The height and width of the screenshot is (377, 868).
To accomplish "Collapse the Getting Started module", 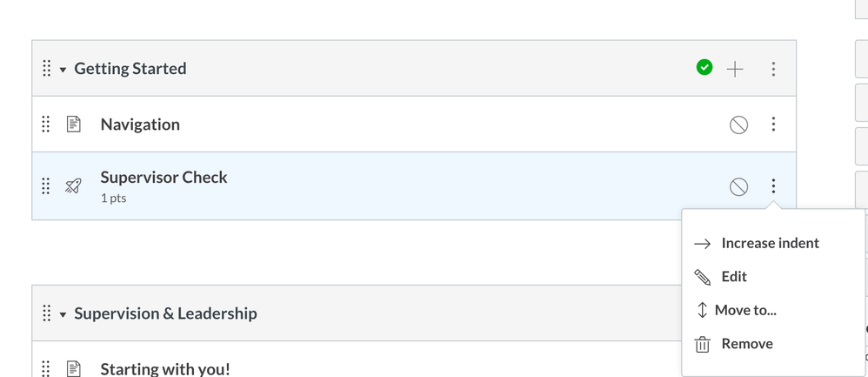I will 63,70.
